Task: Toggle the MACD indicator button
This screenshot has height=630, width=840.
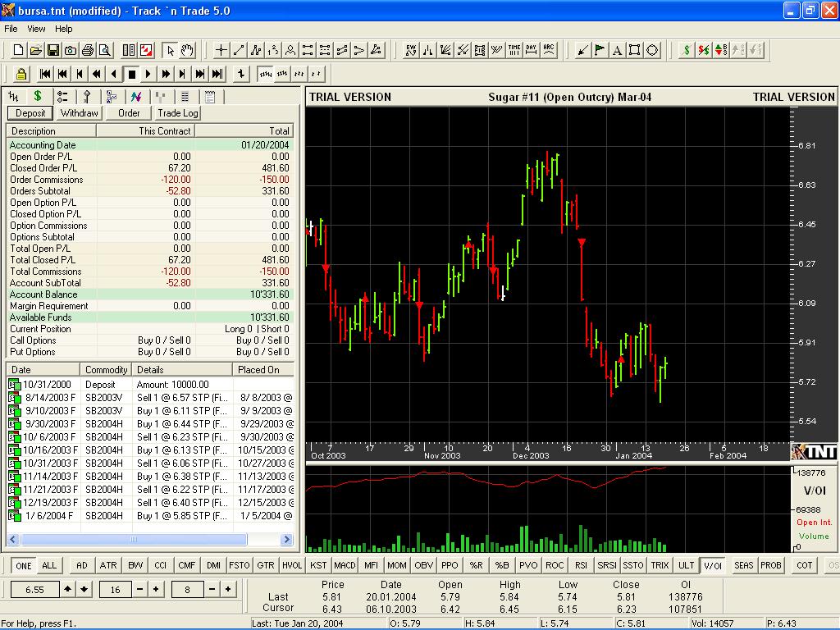Action: [x=345, y=565]
